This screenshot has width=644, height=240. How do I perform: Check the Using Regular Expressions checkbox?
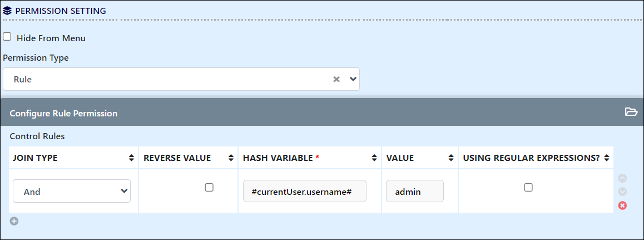[x=528, y=188]
